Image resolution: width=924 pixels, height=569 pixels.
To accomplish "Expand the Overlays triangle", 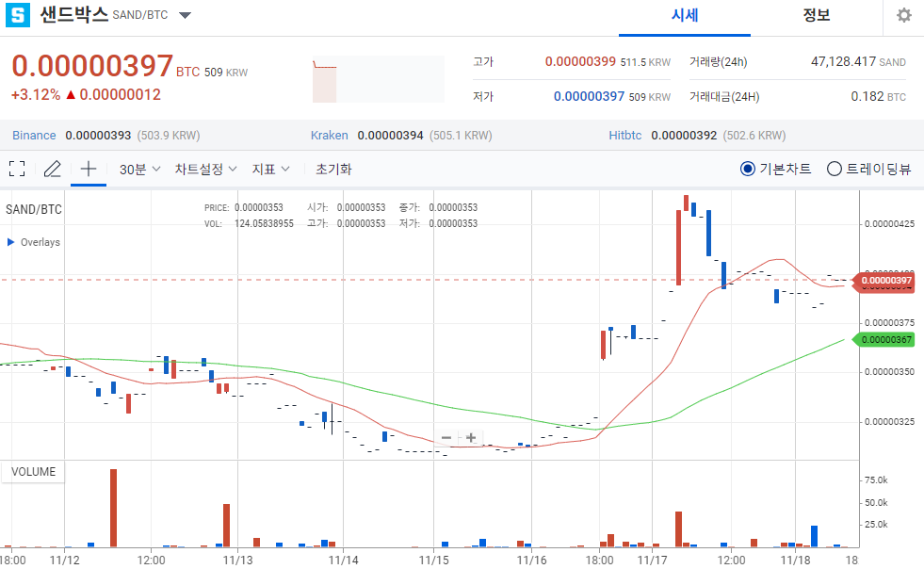I will click(10, 242).
